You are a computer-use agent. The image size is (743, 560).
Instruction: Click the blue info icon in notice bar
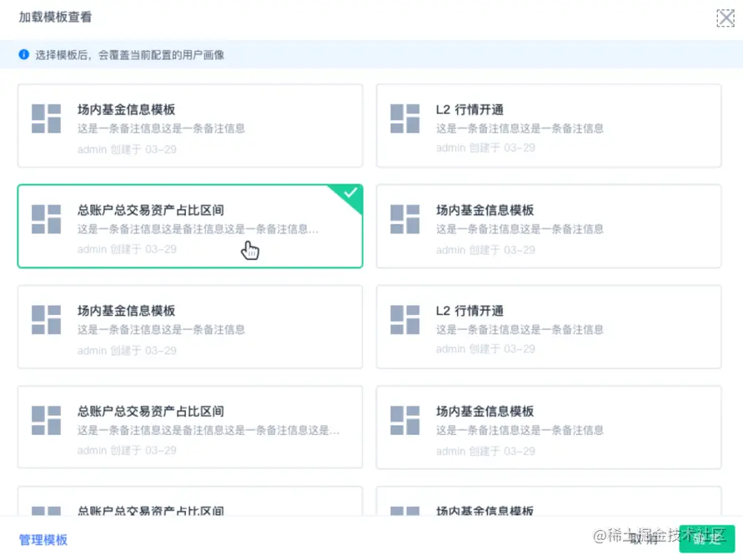23,54
